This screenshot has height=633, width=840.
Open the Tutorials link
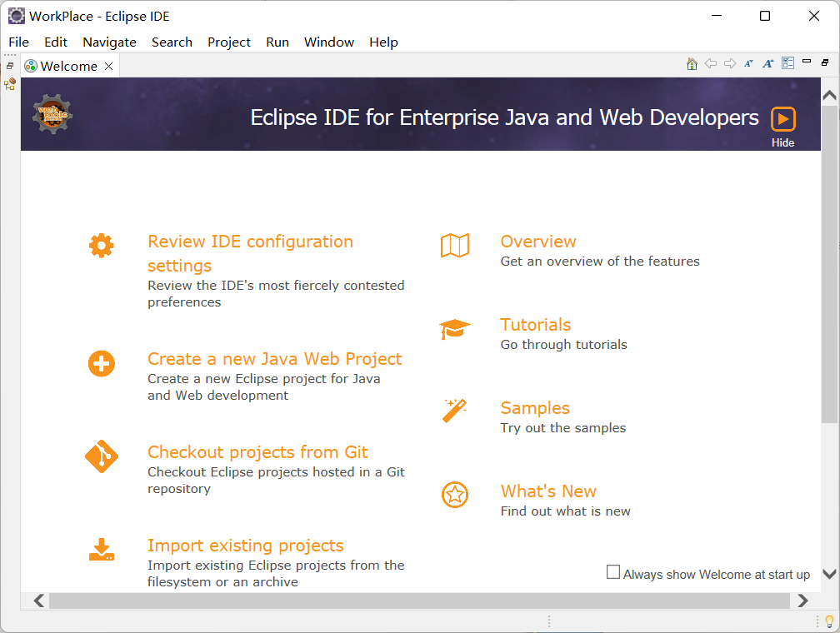click(x=536, y=325)
